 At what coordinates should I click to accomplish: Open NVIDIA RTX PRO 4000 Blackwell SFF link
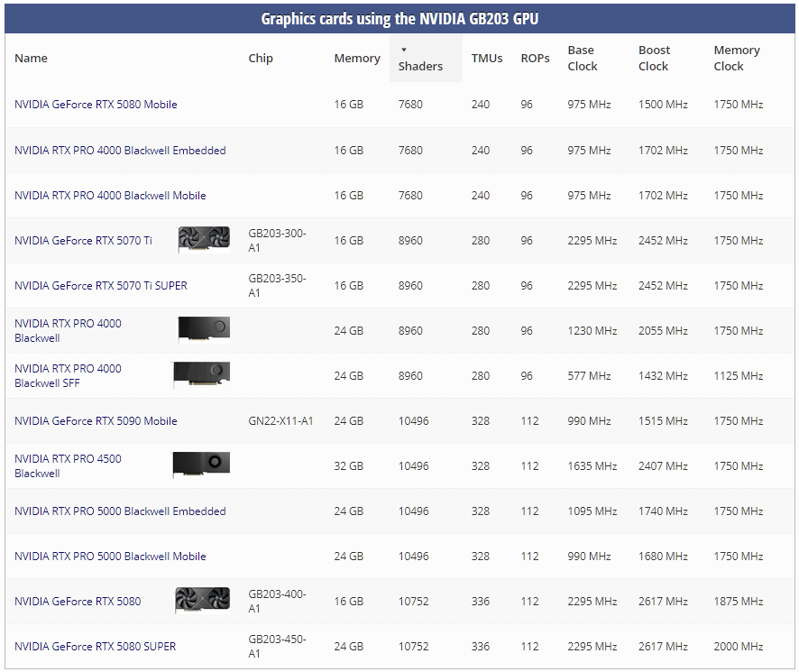click(x=68, y=376)
